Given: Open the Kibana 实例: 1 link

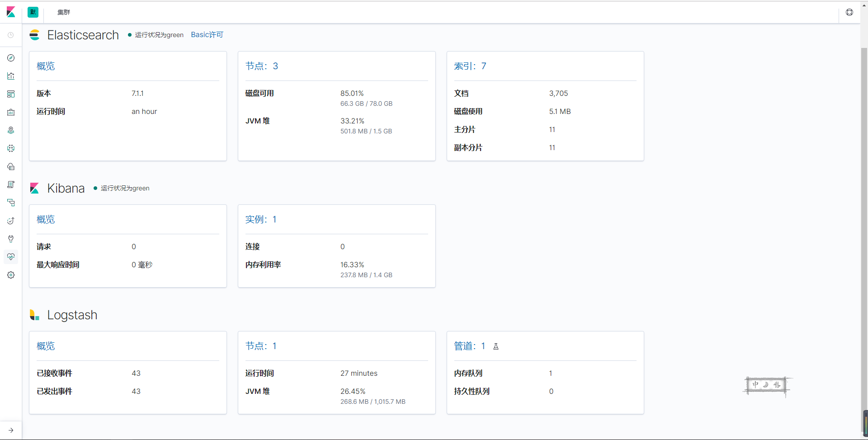Looking at the screenshot, I should 261,219.
